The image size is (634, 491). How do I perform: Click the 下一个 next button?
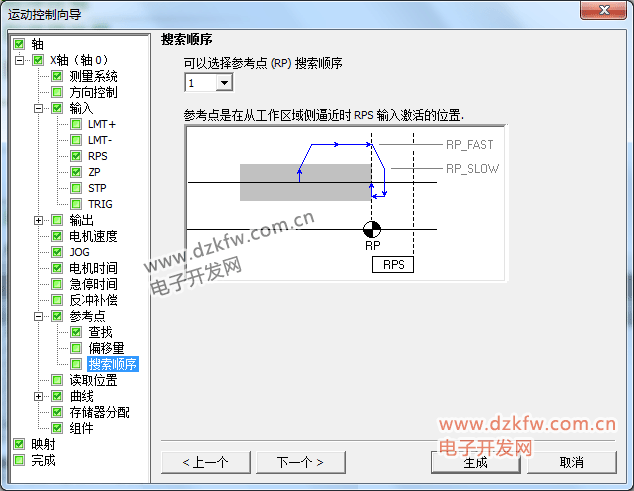coord(300,462)
